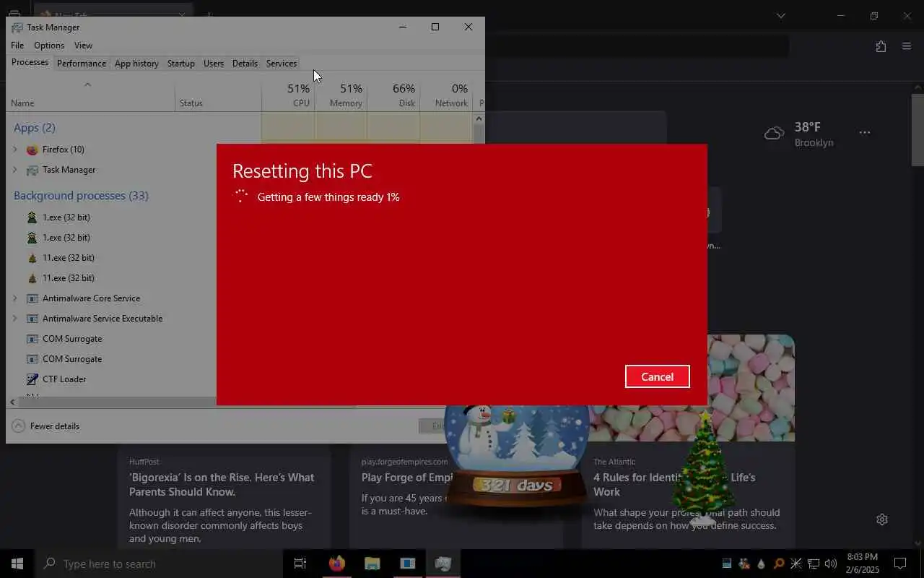Sort processes by CPU column
Screen dimensions: 924x578
tap(288, 95)
